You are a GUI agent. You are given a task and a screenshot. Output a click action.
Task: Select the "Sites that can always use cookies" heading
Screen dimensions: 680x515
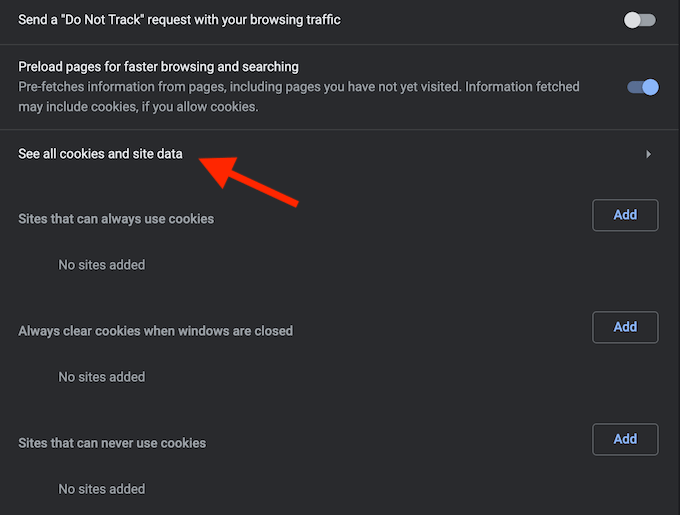click(x=116, y=218)
